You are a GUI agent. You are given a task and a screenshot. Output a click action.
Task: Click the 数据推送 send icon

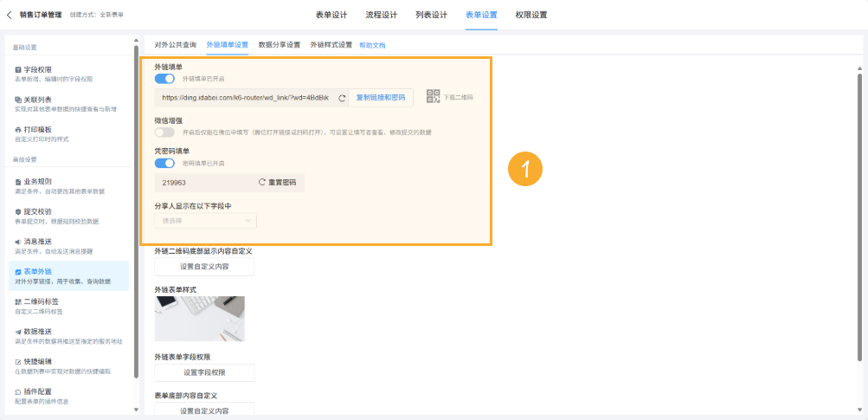tap(17, 332)
